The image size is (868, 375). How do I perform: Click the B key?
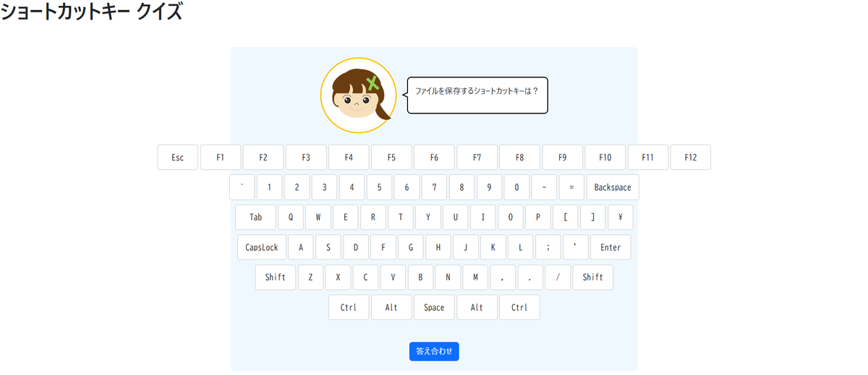420,277
